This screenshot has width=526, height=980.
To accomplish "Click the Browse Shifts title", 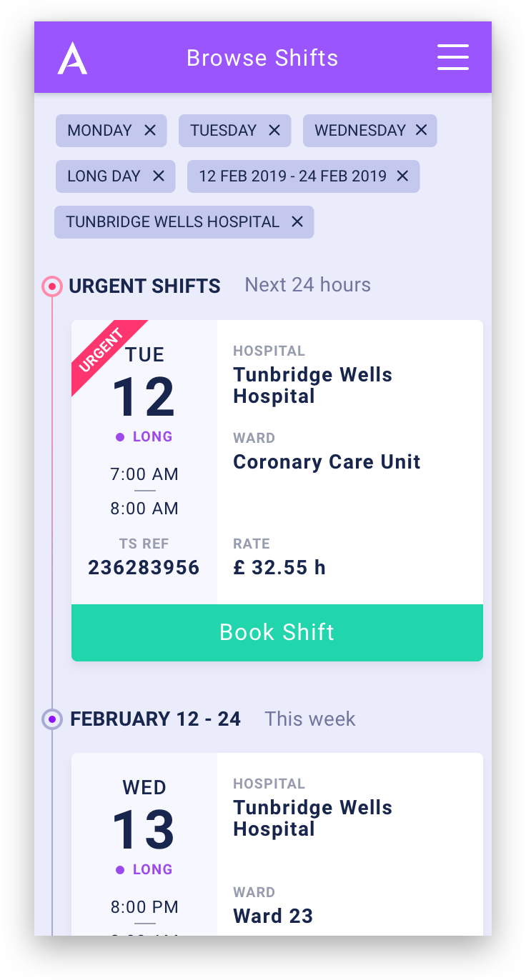I will (x=262, y=58).
